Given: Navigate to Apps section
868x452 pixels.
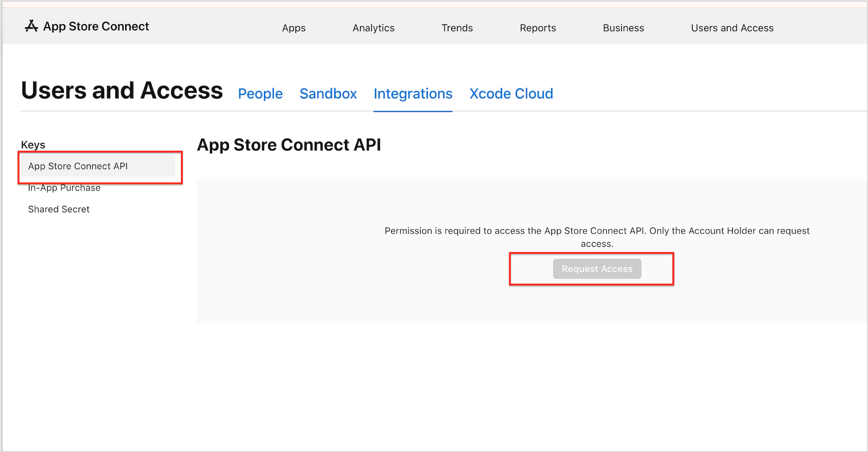Looking at the screenshot, I should point(294,28).
